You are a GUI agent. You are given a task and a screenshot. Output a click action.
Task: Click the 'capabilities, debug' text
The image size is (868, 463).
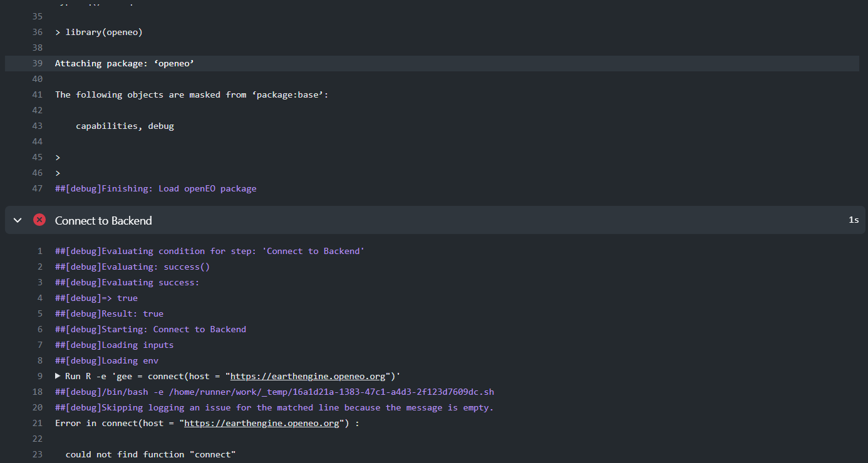coord(125,126)
